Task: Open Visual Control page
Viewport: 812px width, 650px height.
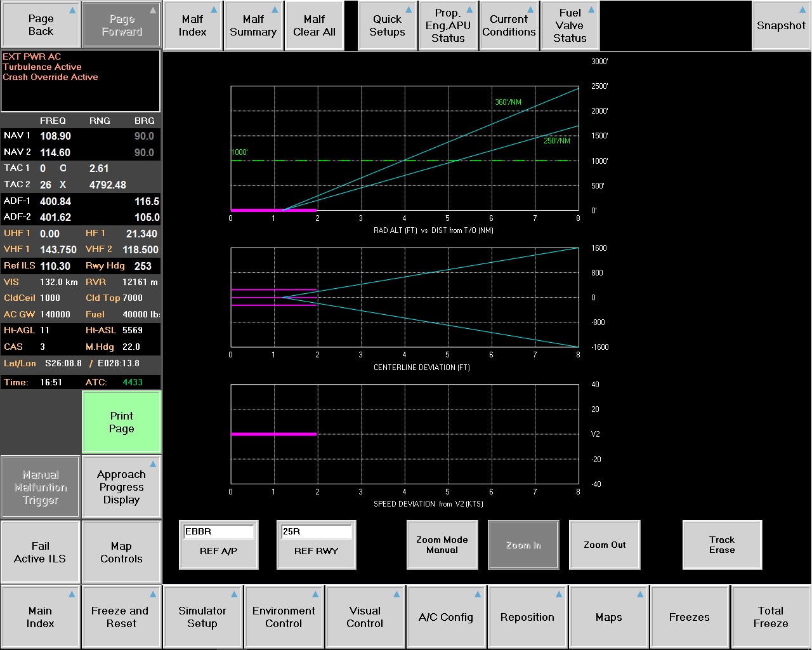Action: tap(365, 617)
